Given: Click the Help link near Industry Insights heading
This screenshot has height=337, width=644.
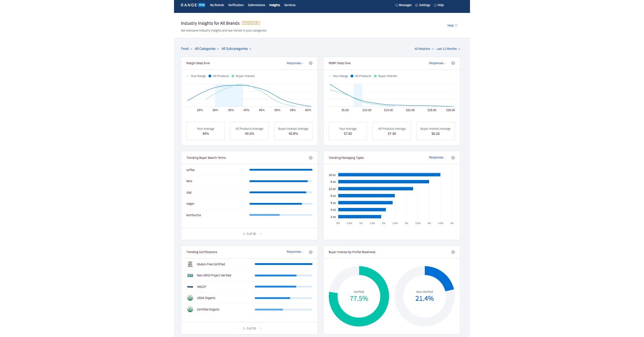Looking at the screenshot, I should click(450, 25).
